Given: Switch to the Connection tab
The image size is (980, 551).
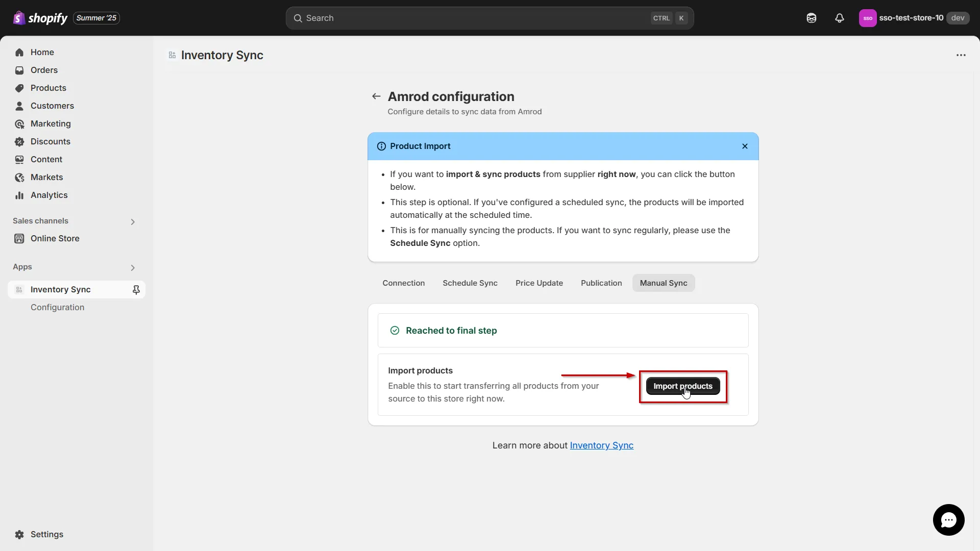Looking at the screenshot, I should (403, 283).
